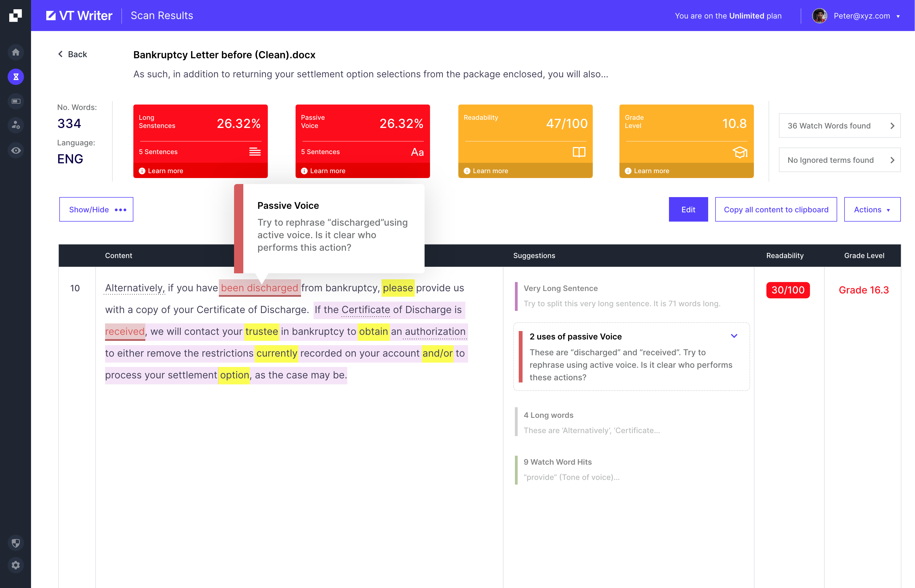This screenshot has height=588, width=915.
Task: Expand '36 Watch Words found'
Action: tap(839, 125)
